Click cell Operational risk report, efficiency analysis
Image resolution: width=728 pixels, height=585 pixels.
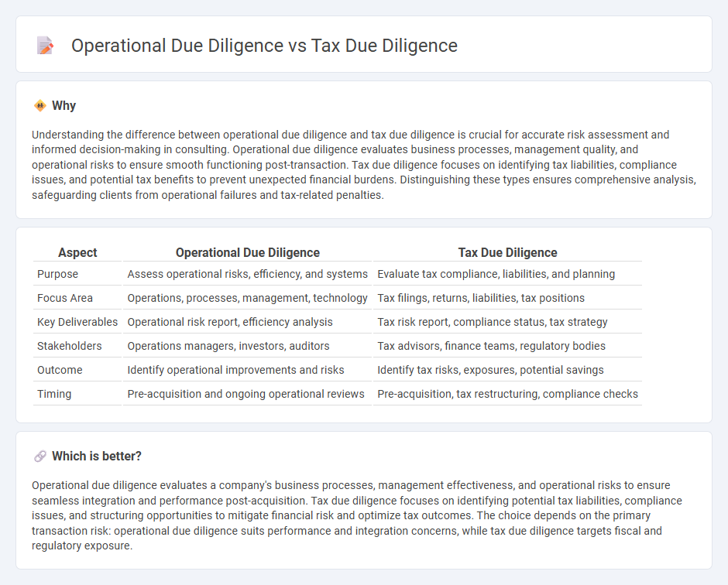(x=248, y=323)
